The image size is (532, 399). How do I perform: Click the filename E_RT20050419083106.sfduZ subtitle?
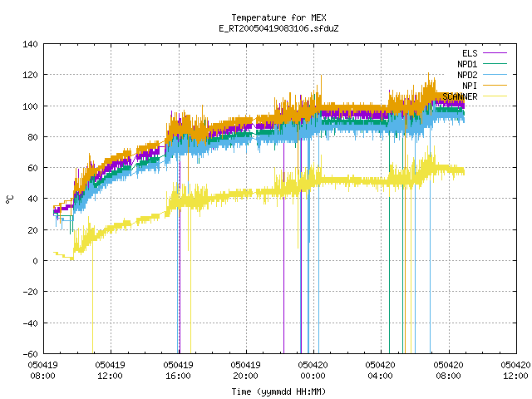(278, 28)
